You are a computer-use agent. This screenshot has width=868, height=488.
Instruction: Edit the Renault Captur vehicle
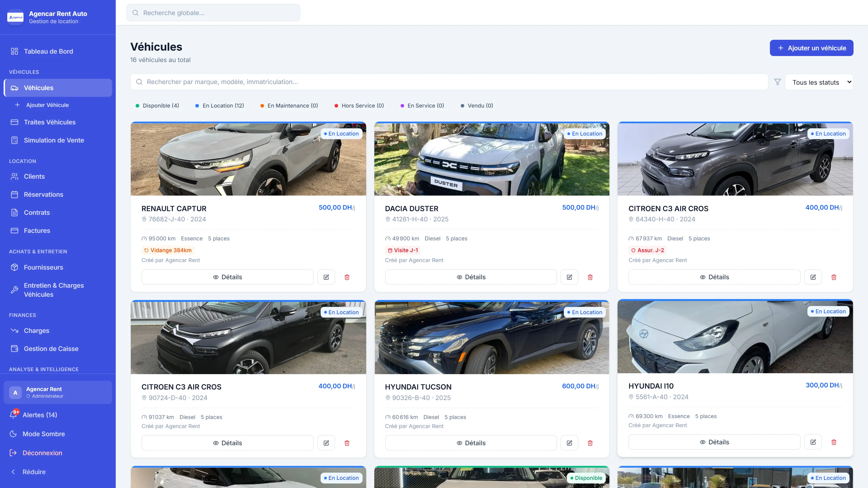[326, 277]
